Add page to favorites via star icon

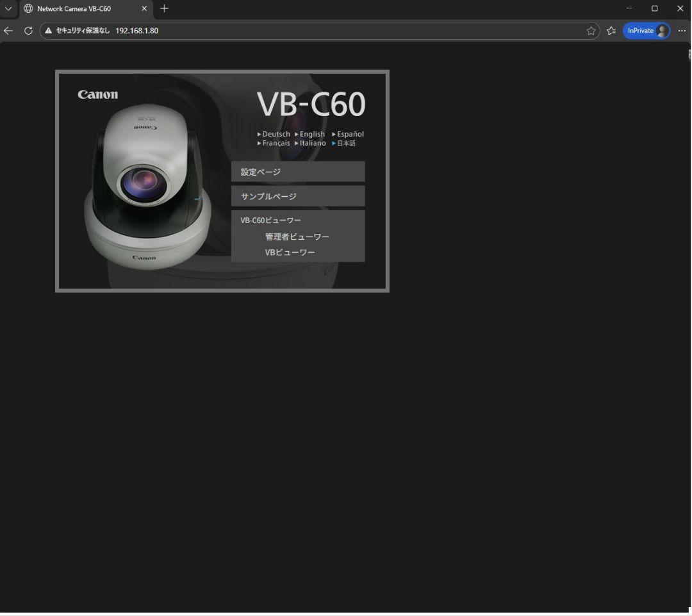coord(590,30)
